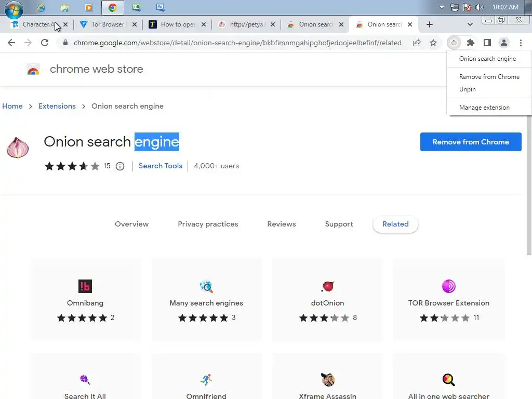532x399 pixels.
Task: Go to Home breadcrumb link
Action: (x=12, y=106)
